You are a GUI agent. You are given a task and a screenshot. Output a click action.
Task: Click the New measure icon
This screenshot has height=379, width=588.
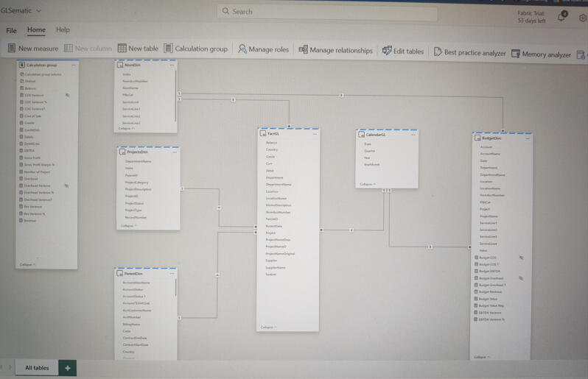tap(12, 49)
